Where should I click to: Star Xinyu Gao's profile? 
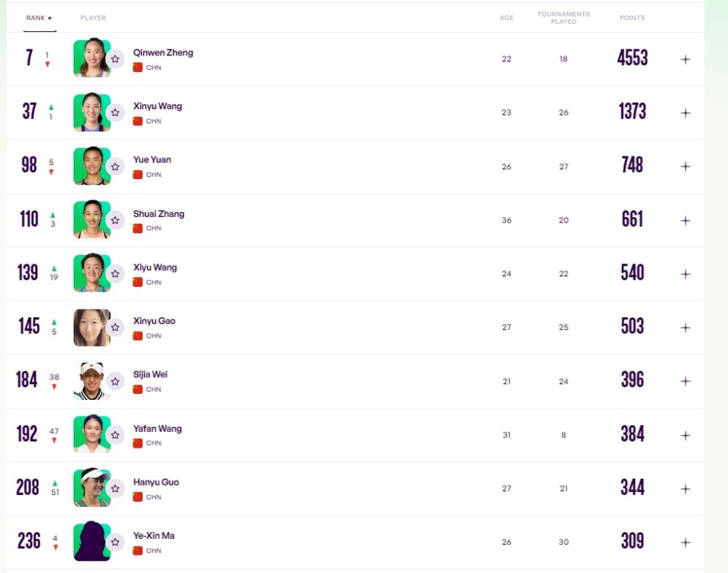[115, 327]
